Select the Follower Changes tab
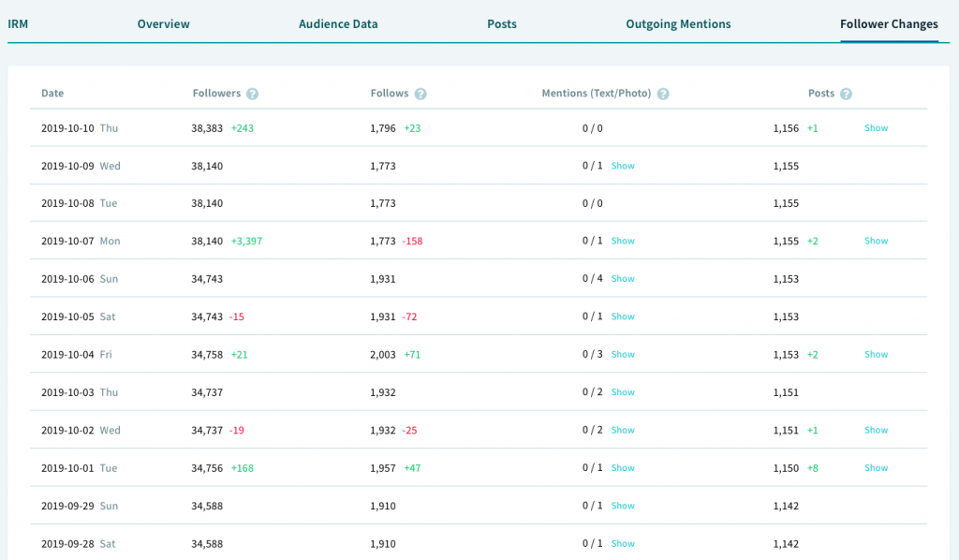This screenshot has height=560, width=959. [889, 24]
